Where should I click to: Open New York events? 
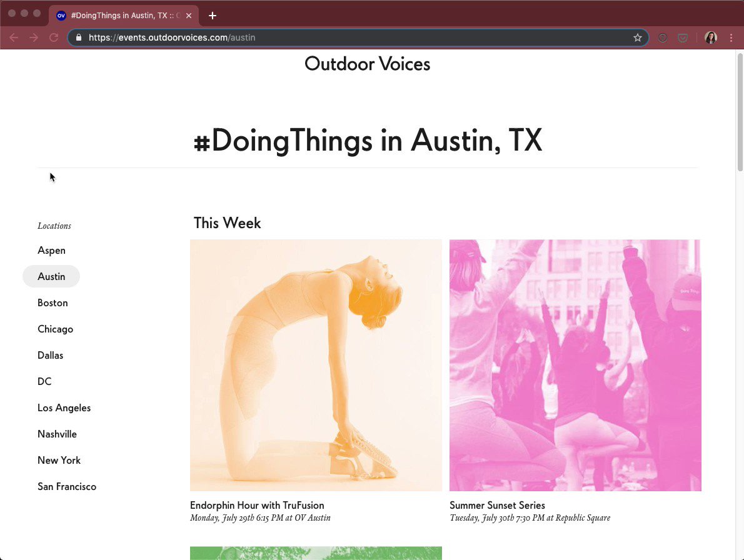[x=59, y=461]
